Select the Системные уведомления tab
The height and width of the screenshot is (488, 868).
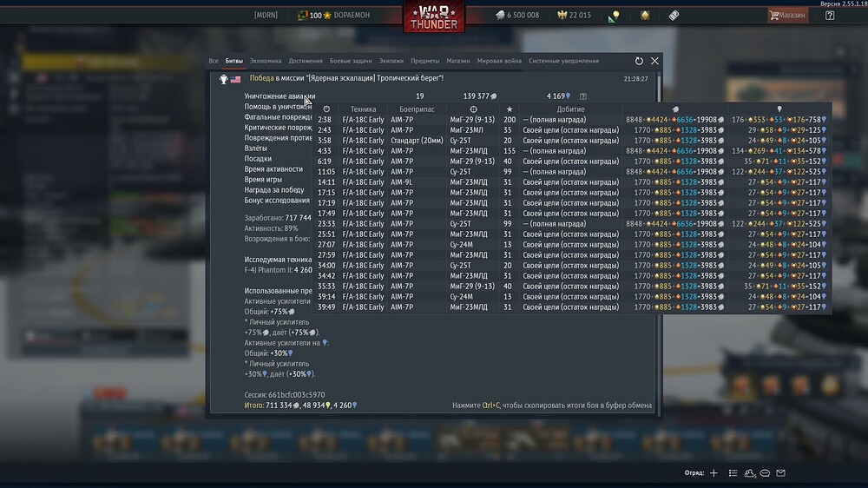[x=562, y=61]
